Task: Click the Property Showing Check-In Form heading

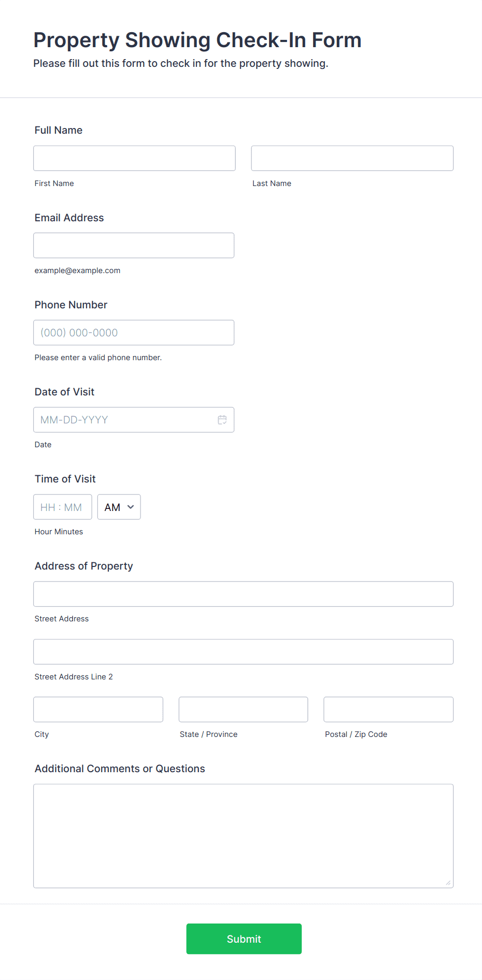Action: 197,40
